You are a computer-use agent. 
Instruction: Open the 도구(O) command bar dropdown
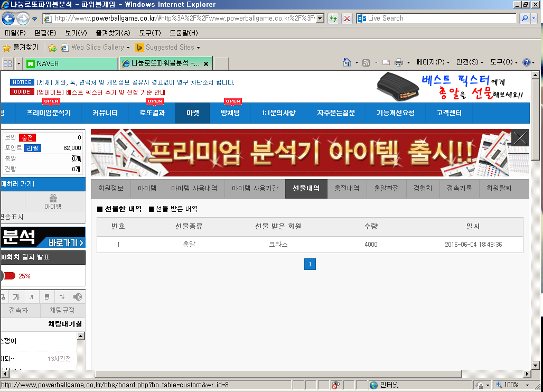504,62
